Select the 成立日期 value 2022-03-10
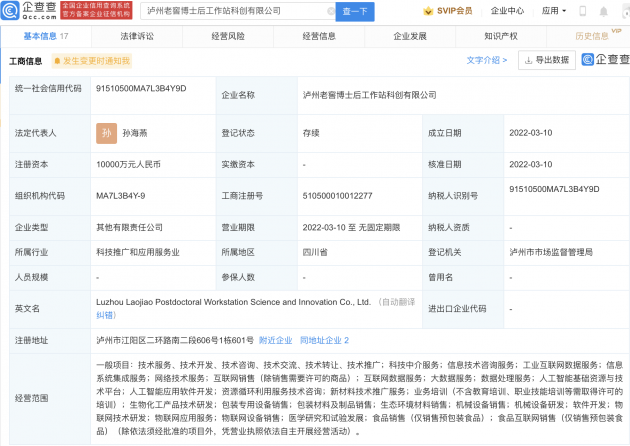Screen dimensions: 630x446 pyautogui.click(x=531, y=133)
